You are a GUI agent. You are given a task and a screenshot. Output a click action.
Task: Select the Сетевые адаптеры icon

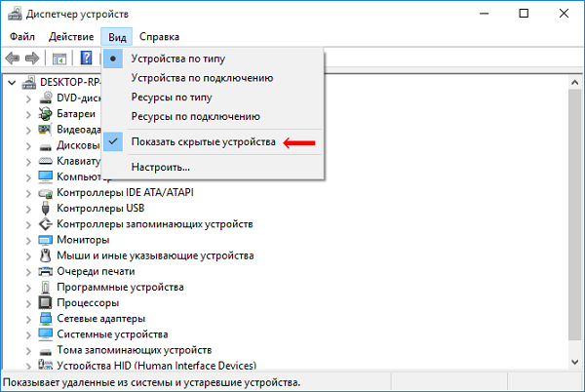click(x=46, y=318)
